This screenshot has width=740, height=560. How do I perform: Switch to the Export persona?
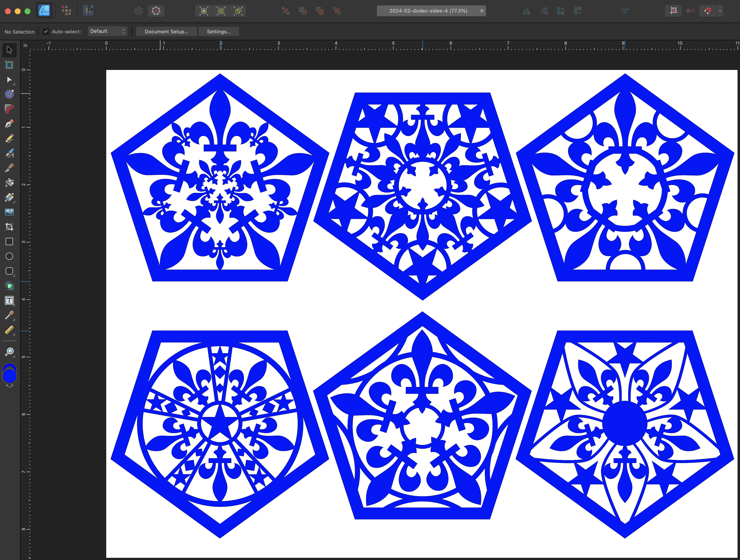click(x=88, y=11)
